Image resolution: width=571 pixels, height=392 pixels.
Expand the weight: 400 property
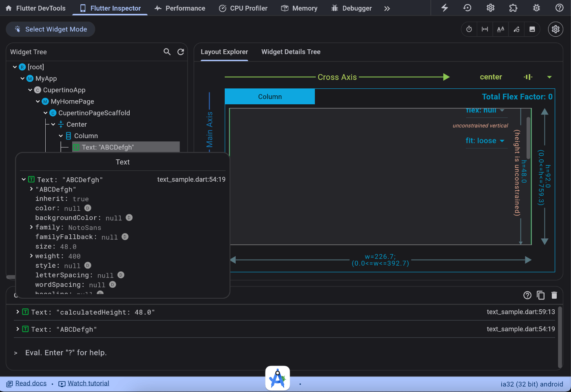point(31,256)
